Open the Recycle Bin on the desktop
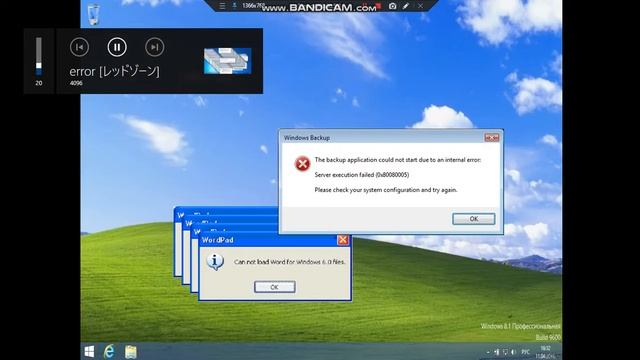Screen dimensions: 640x360 pos(93,14)
